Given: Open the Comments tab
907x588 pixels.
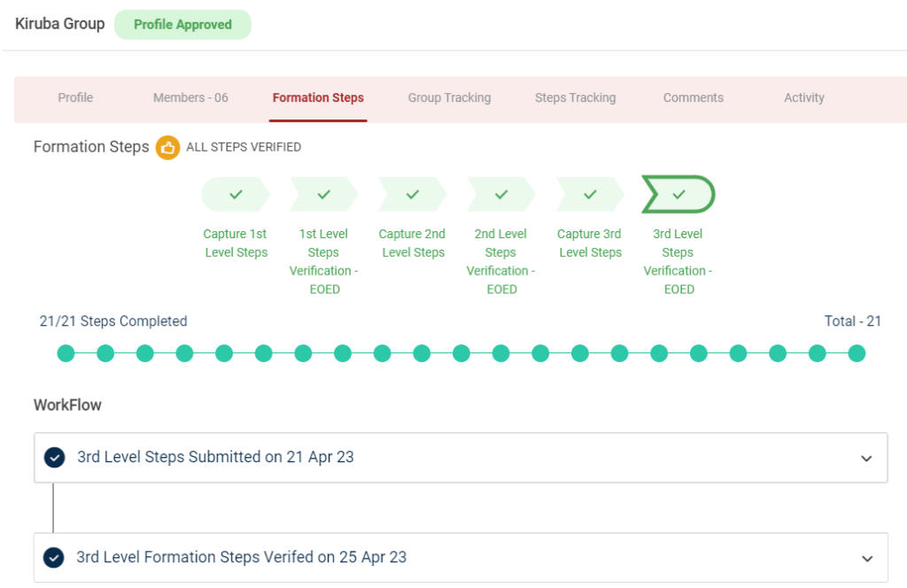Looking at the screenshot, I should tap(694, 97).
